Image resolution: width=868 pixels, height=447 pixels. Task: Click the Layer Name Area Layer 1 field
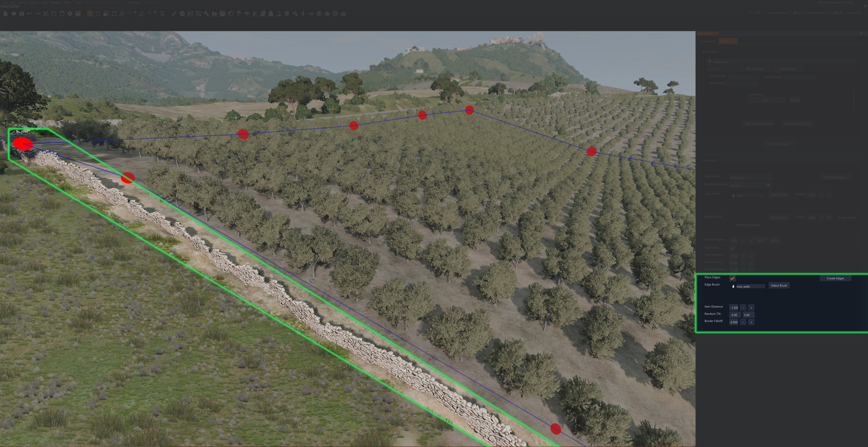pyautogui.click(x=750, y=177)
